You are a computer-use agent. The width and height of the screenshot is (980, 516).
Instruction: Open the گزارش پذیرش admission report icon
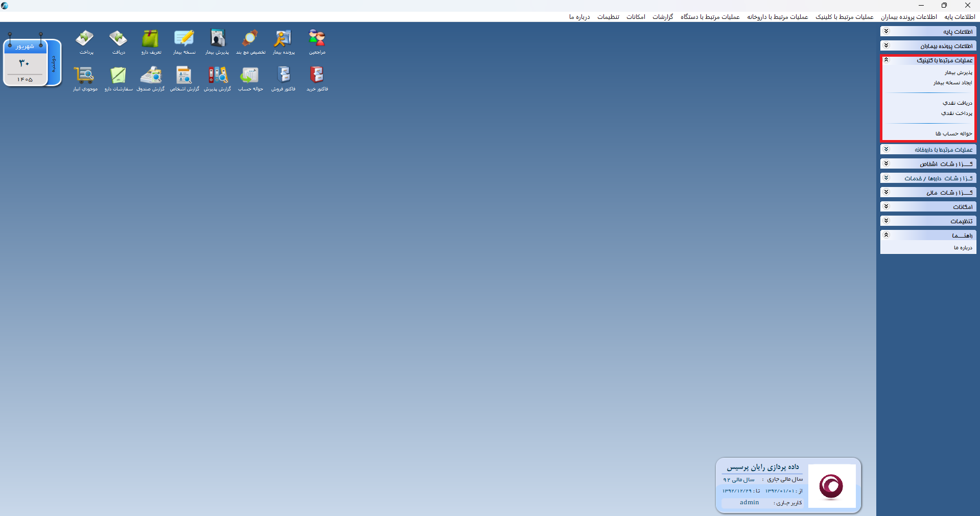(217, 79)
